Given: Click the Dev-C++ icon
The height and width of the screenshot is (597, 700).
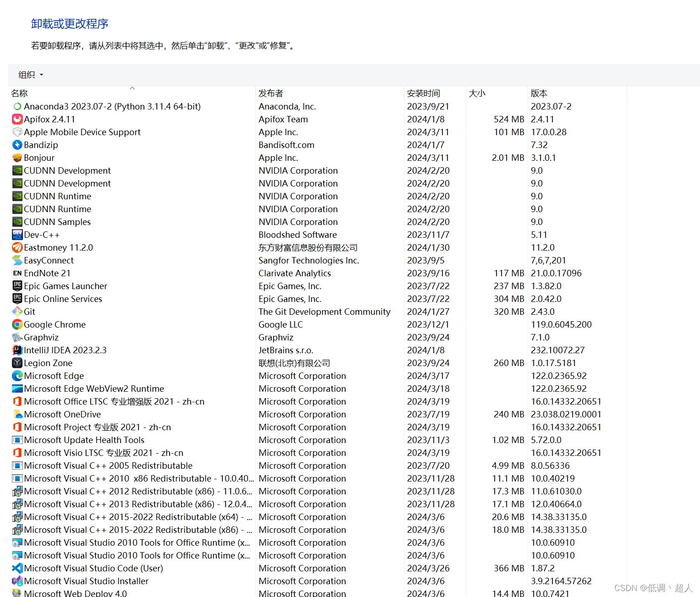Looking at the screenshot, I should [17, 235].
